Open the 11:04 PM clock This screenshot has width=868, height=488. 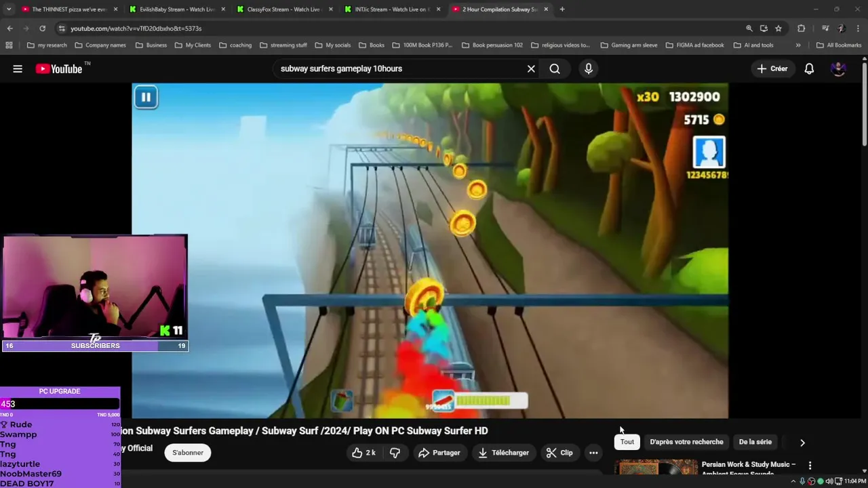[x=855, y=481]
